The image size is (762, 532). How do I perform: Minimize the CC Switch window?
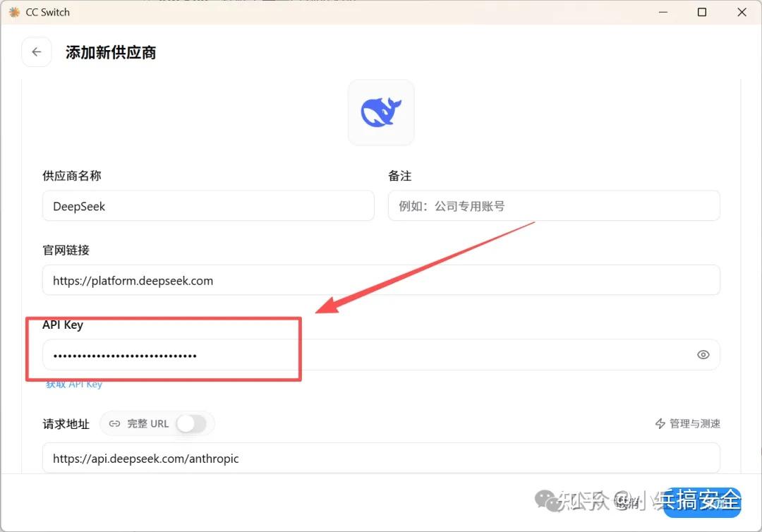click(663, 12)
